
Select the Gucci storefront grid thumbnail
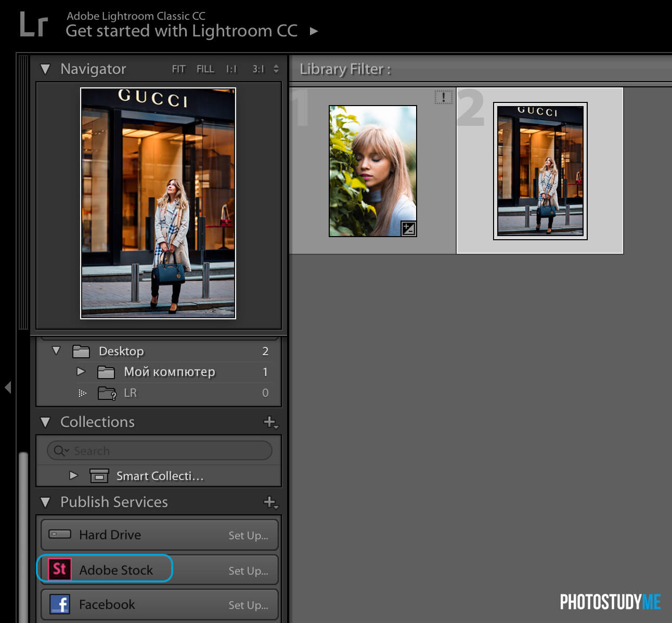540,171
